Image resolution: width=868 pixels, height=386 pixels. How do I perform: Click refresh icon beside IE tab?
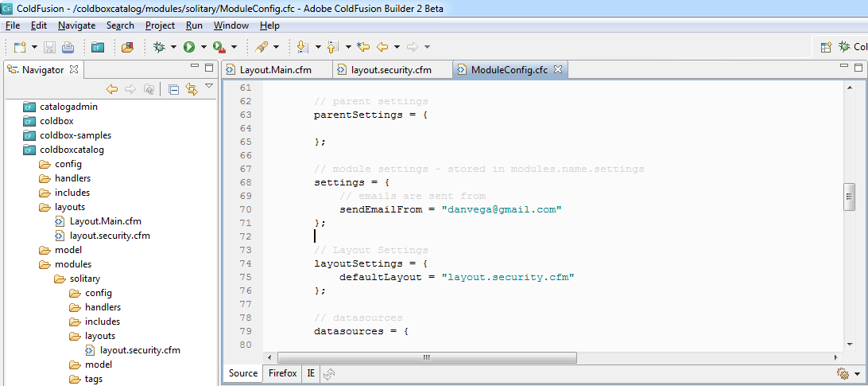[329, 374]
